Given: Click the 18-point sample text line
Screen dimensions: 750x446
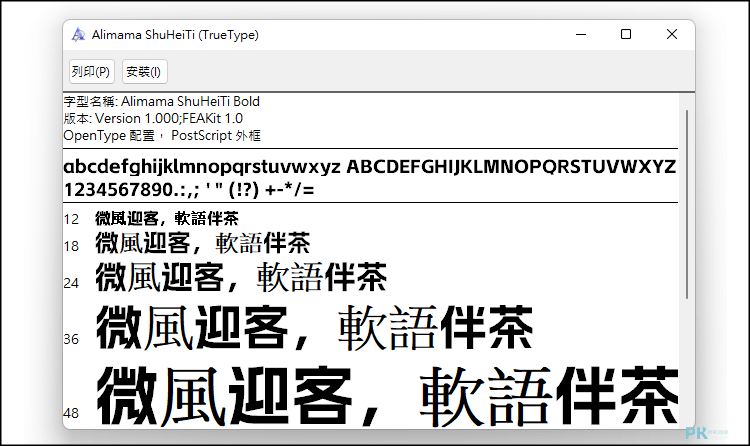Looking at the screenshot, I should pyautogui.click(x=203, y=243).
